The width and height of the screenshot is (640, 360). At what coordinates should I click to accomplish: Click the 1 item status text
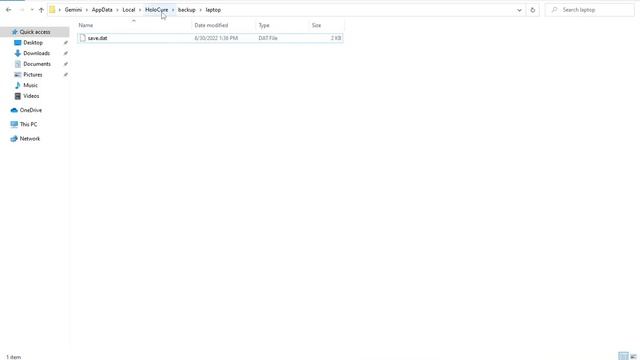tap(13, 357)
